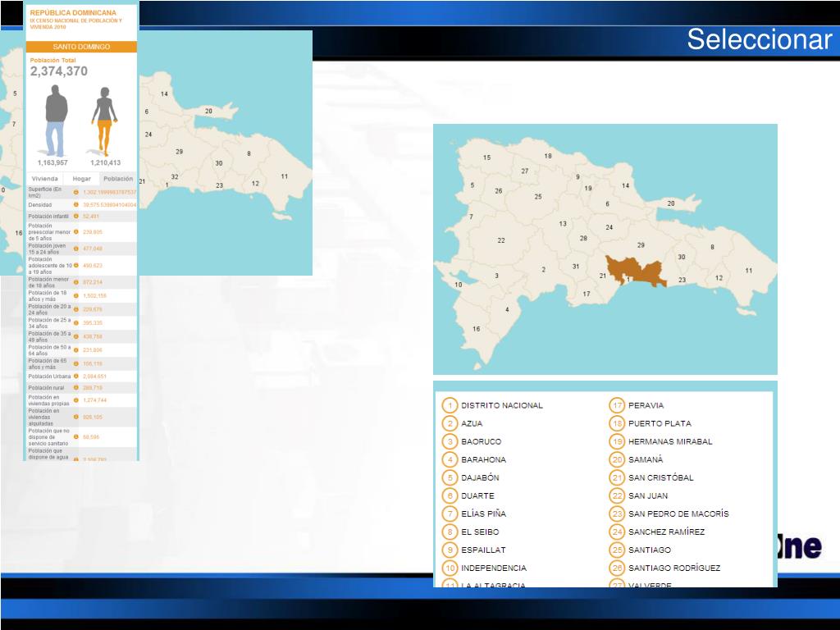Click the circle 6 icon next to Duarte

coord(450,496)
